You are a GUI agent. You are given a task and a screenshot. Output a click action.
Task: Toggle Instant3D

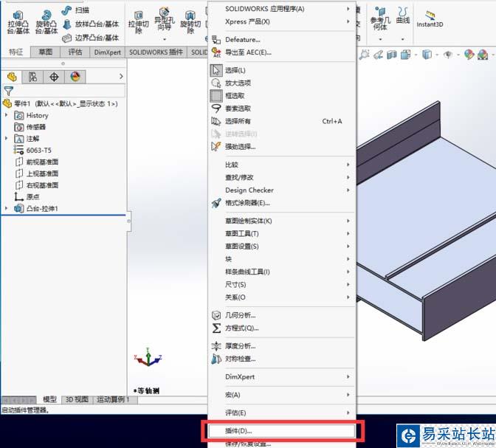click(x=430, y=20)
